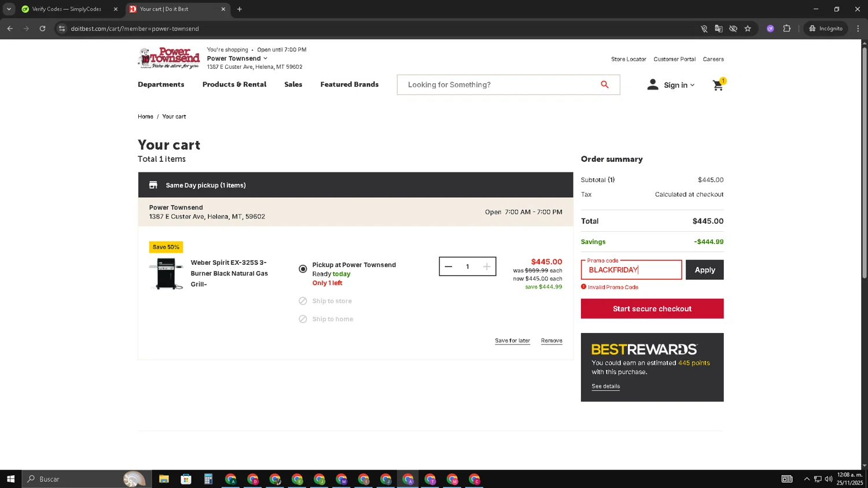Screen dimensions: 868x488
Task: Open Chrome three-dot menu
Action: pyautogui.click(x=858, y=28)
